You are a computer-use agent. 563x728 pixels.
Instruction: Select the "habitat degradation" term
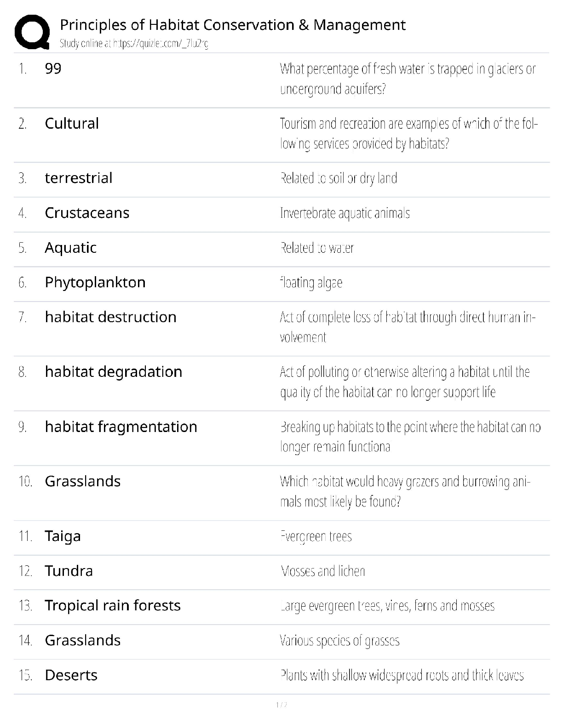point(114,371)
